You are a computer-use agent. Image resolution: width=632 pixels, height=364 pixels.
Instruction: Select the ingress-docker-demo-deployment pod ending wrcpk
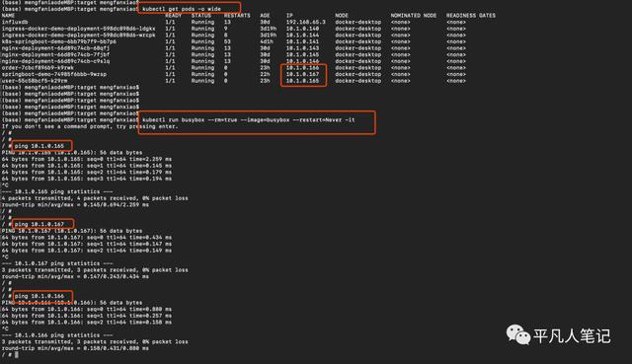[x=79, y=36]
